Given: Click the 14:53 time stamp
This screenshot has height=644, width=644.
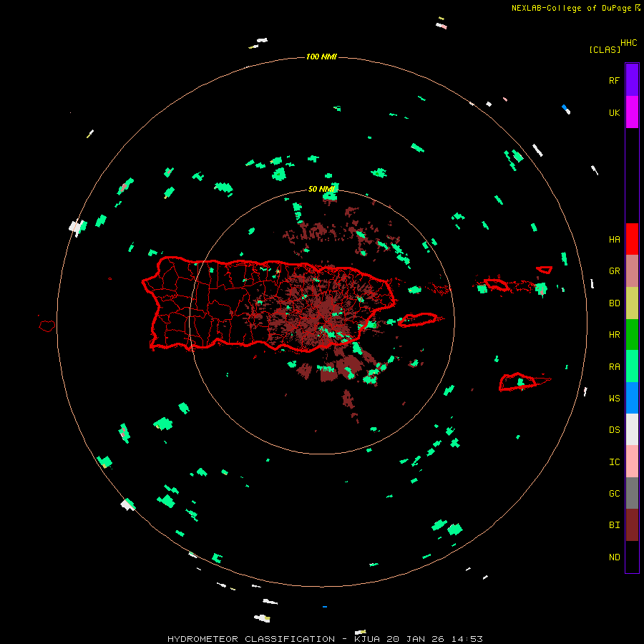Looking at the screenshot, I should [467, 639].
